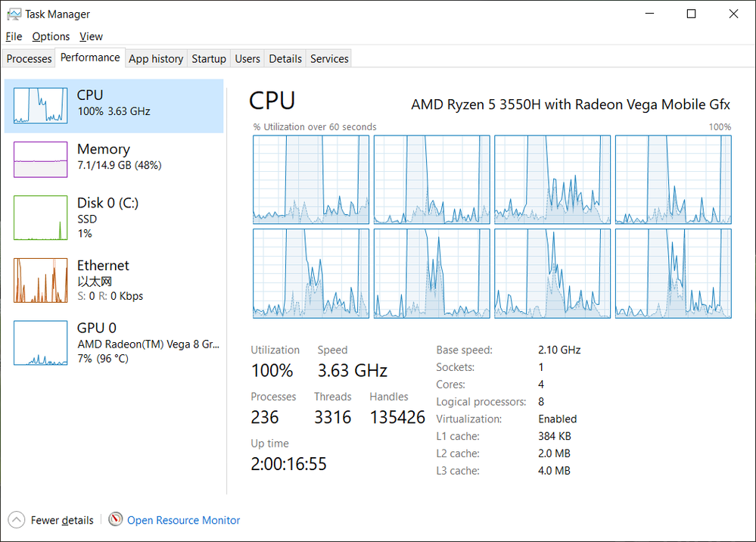Click the Speed 3.63 GHz value
The height and width of the screenshot is (542, 756).
[x=353, y=370]
